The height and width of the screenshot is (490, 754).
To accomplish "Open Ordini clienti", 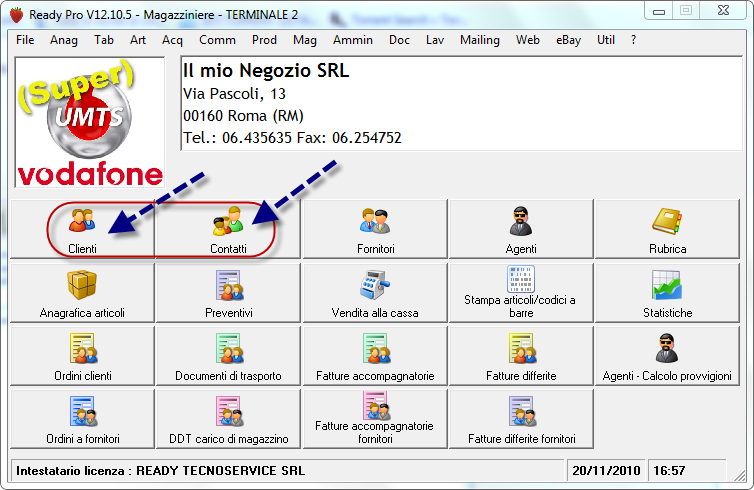I will 82,355.
